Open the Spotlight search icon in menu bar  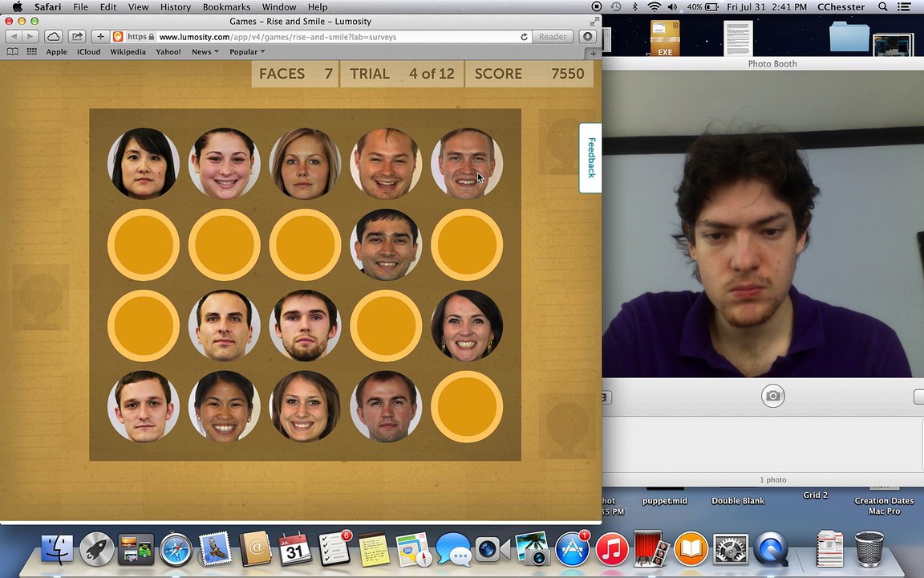coord(882,7)
